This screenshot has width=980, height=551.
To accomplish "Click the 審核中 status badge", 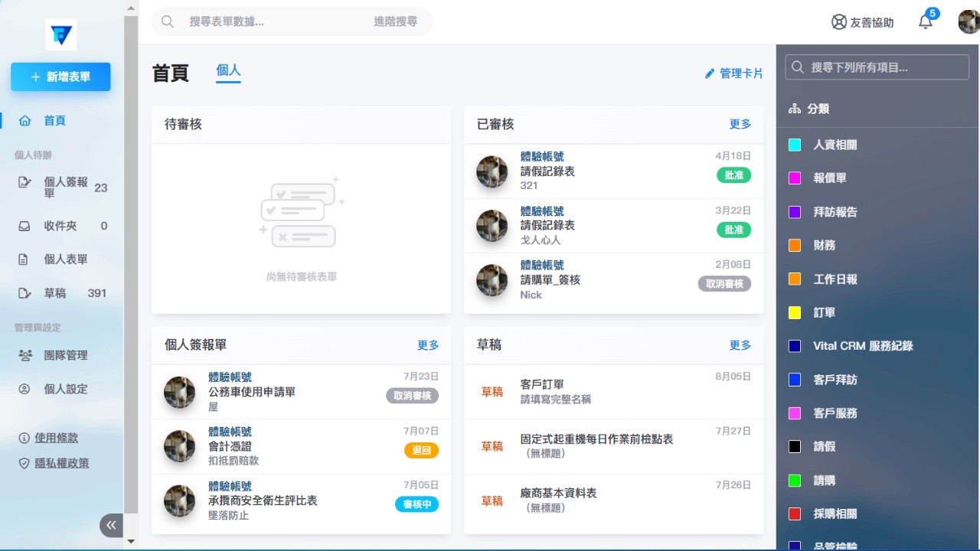I will [417, 504].
